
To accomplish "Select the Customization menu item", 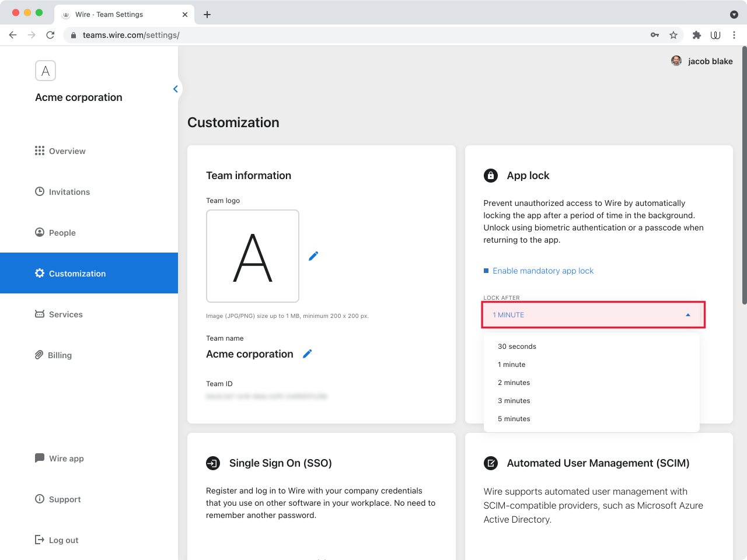I will click(89, 273).
